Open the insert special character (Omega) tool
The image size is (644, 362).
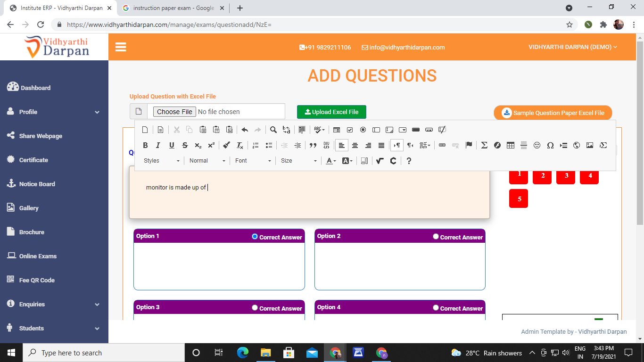(550, 145)
